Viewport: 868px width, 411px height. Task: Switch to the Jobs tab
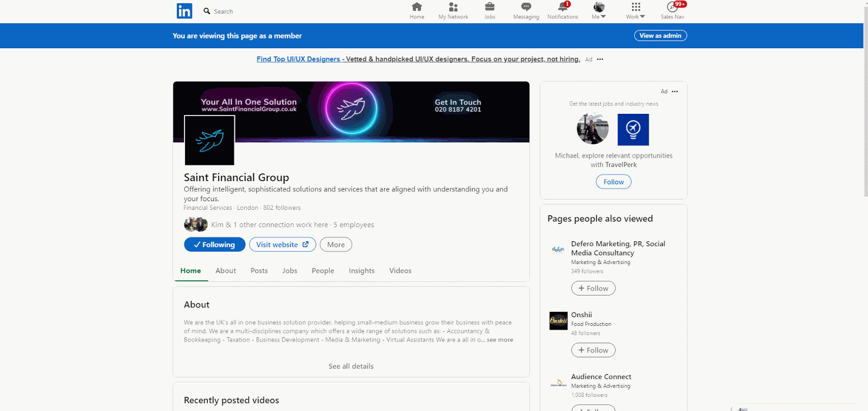point(290,271)
